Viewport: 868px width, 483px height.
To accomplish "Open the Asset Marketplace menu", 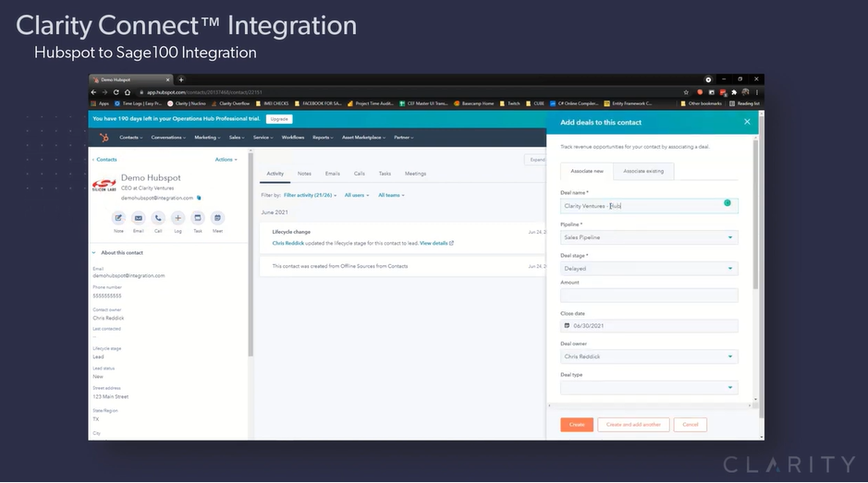I will coord(363,138).
